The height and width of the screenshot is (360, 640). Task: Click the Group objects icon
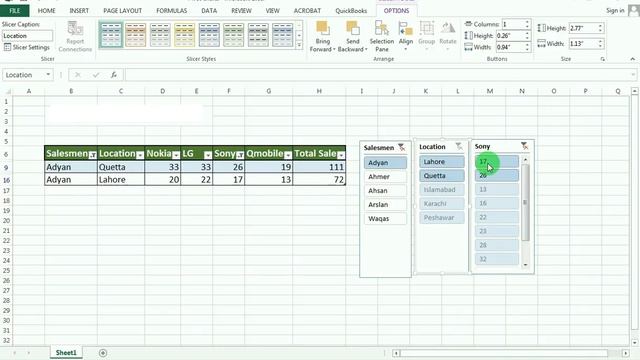[x=427, y=29]
